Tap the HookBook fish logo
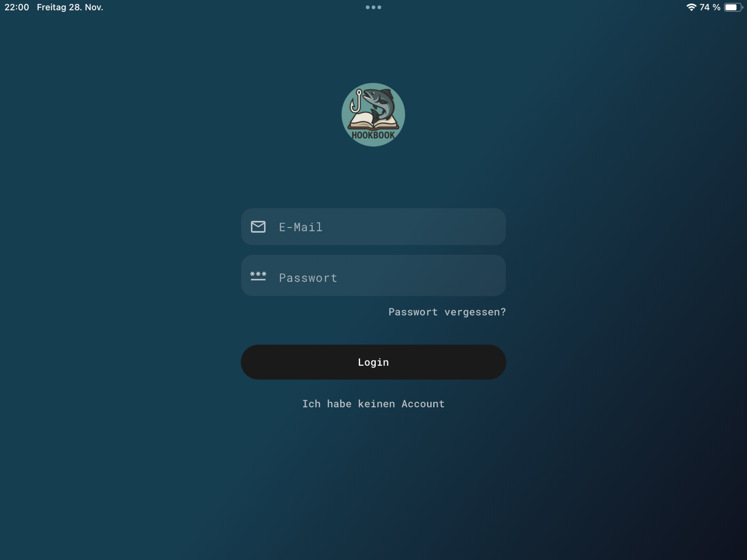This screenshot has height=560, width=747. click(x=373, y=115)
